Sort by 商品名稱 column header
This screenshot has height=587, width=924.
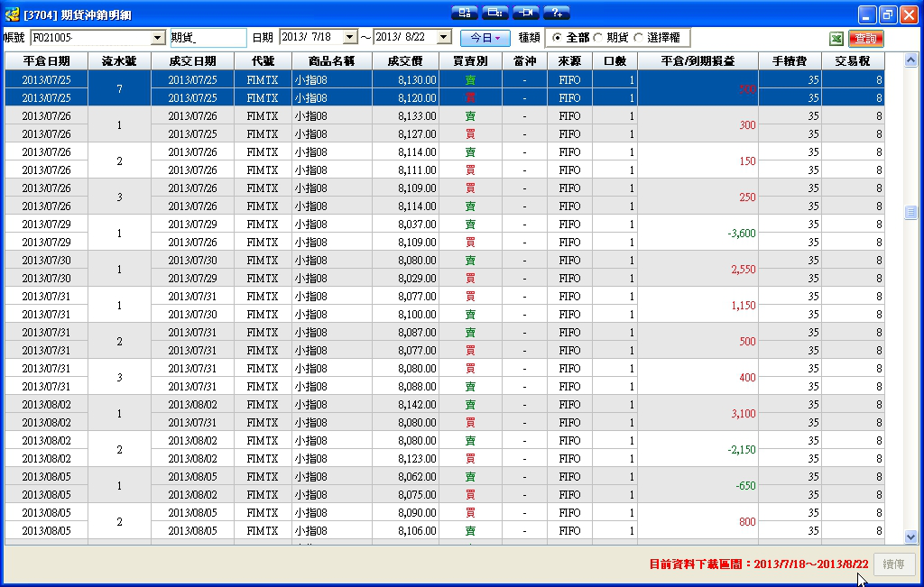[x=332, y=61]
